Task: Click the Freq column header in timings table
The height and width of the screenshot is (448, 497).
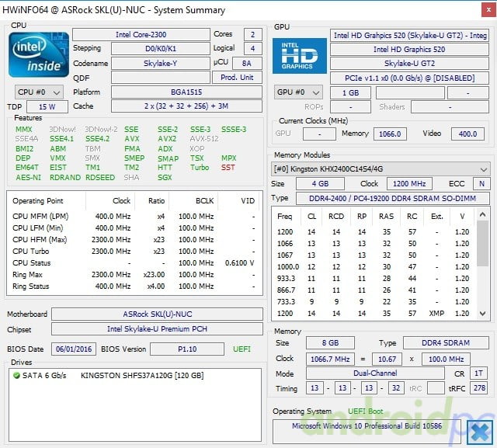Action: tap(284, 217)
